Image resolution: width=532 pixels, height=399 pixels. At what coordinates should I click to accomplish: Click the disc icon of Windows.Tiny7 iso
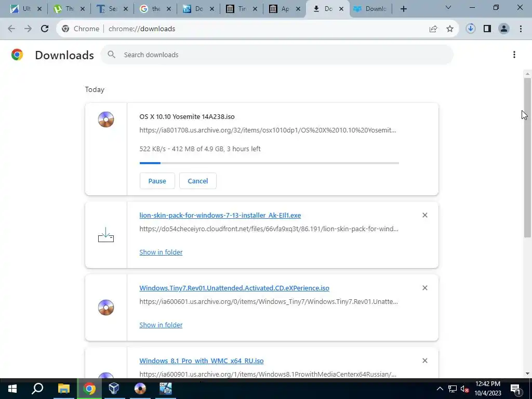click(x=106, y=308)
